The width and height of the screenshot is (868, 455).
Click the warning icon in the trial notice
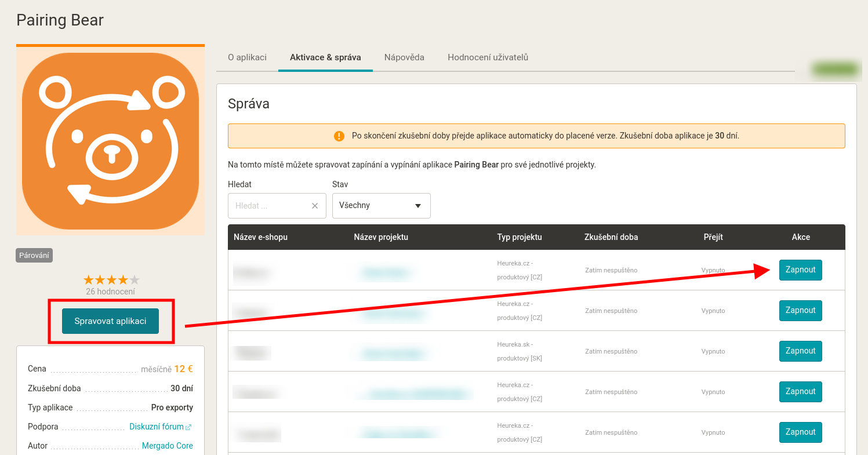point(339,136)
